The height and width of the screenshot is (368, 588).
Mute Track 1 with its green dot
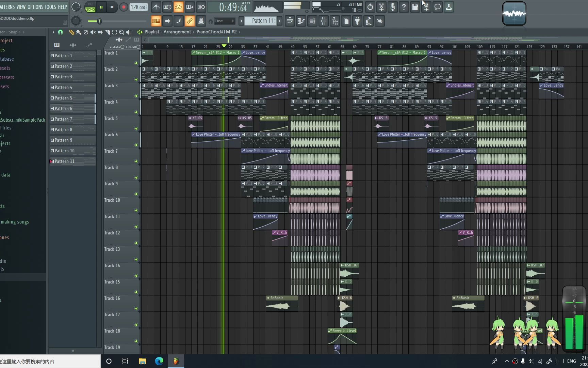click(x=136, y=63)
